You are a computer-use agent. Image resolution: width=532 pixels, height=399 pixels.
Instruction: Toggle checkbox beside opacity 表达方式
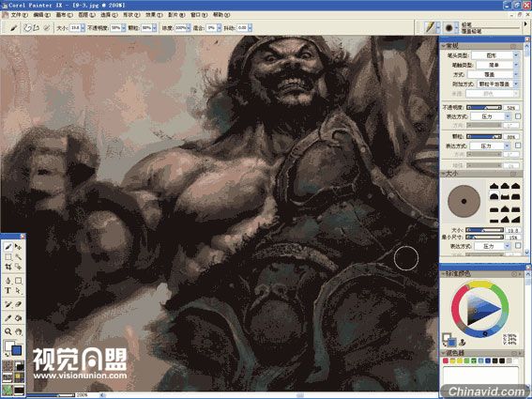(518, 116)
